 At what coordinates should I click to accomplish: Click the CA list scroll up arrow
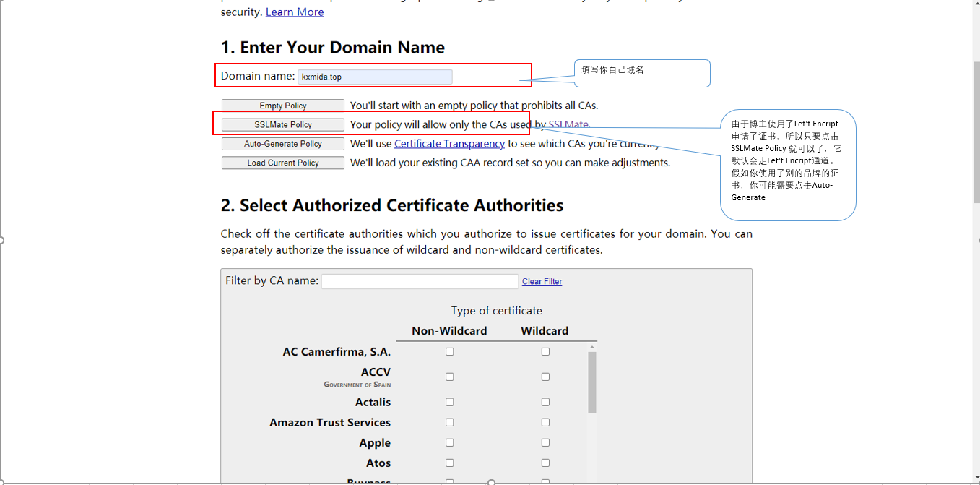click(592, 347)
